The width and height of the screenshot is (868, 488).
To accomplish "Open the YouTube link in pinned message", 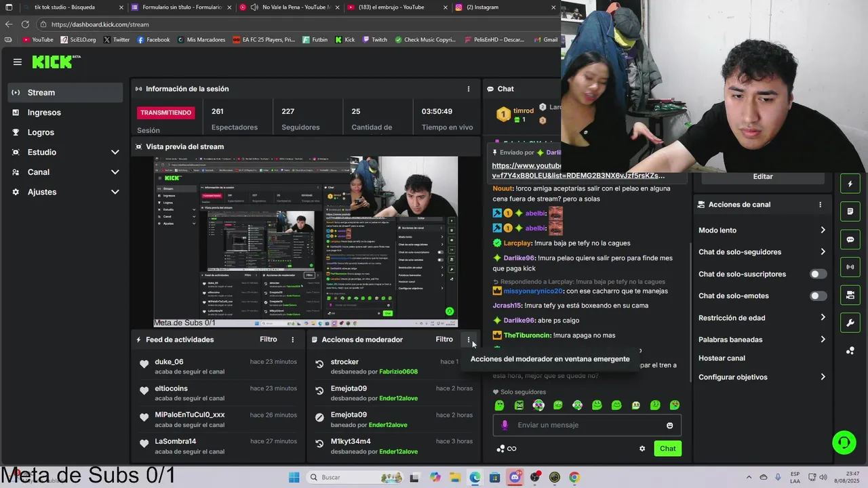I will tap(578, 171).
